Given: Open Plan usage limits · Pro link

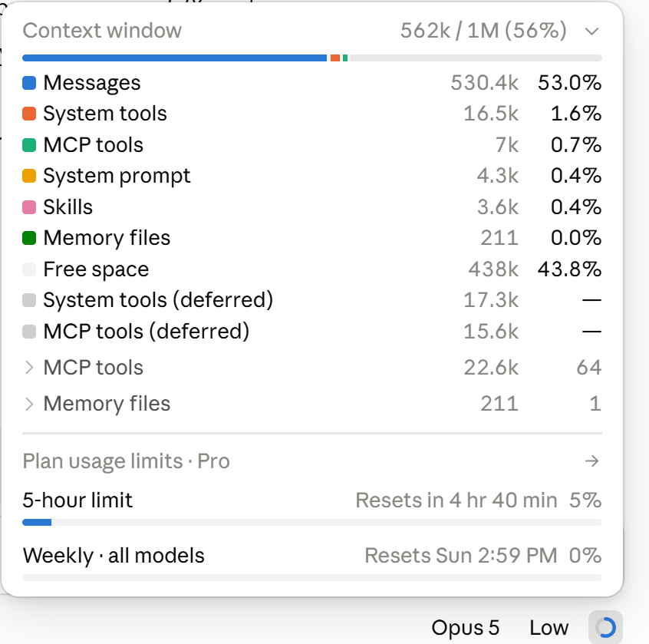Looking at the screenshot, I should pyautogui.click(x=127, y=461).
